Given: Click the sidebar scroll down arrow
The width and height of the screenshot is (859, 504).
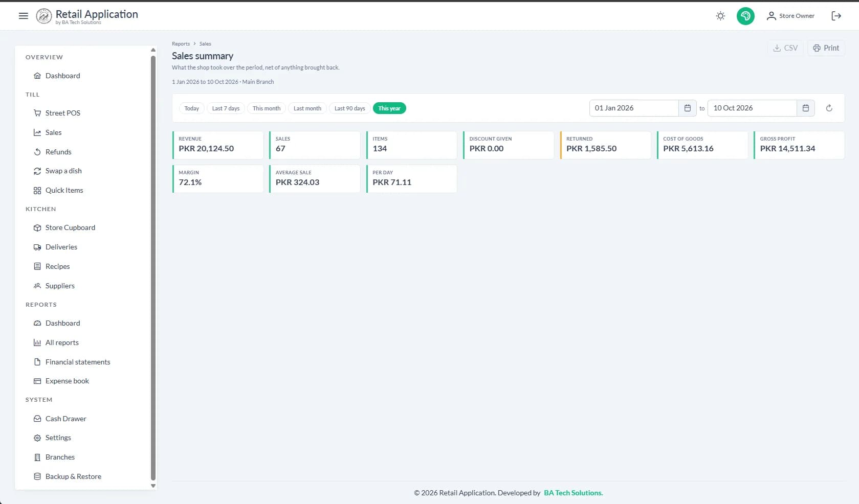Looking at the screenshot, I should point(153,486).
